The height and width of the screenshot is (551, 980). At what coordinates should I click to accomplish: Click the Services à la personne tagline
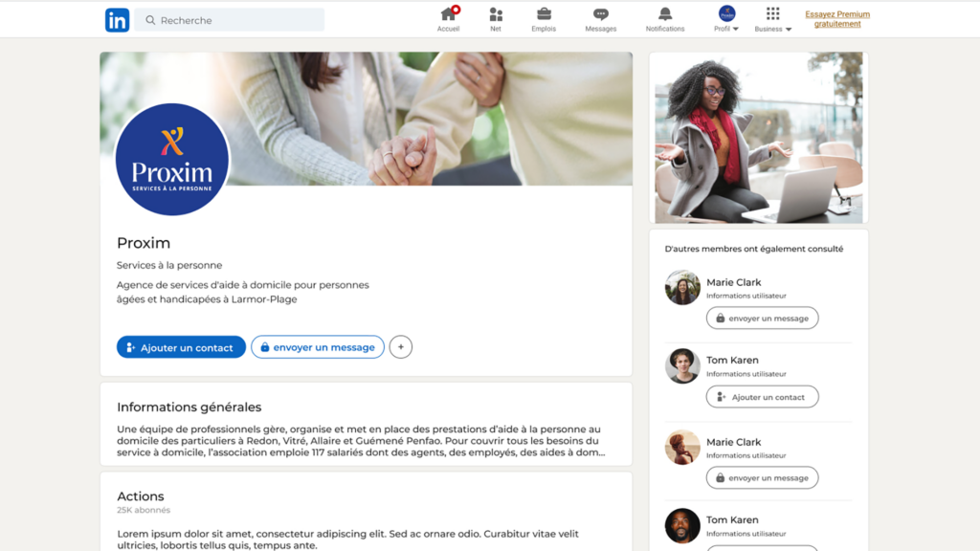click(169, 265)
